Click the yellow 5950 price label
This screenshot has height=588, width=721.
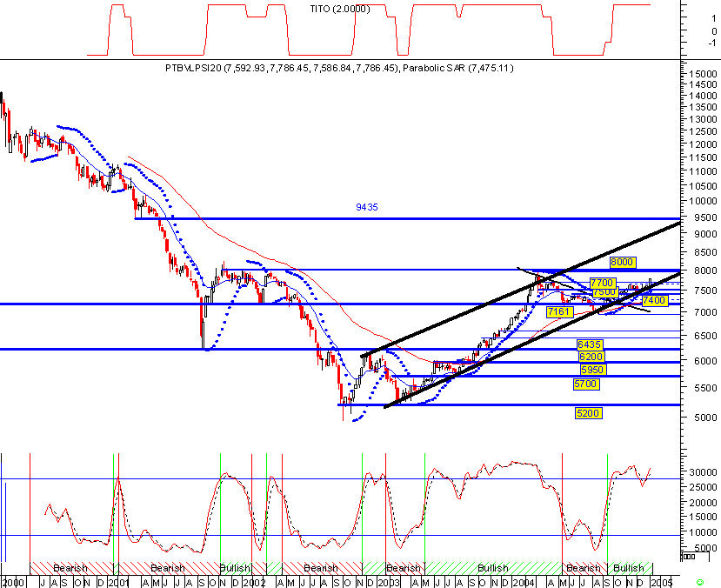point(592,370)
